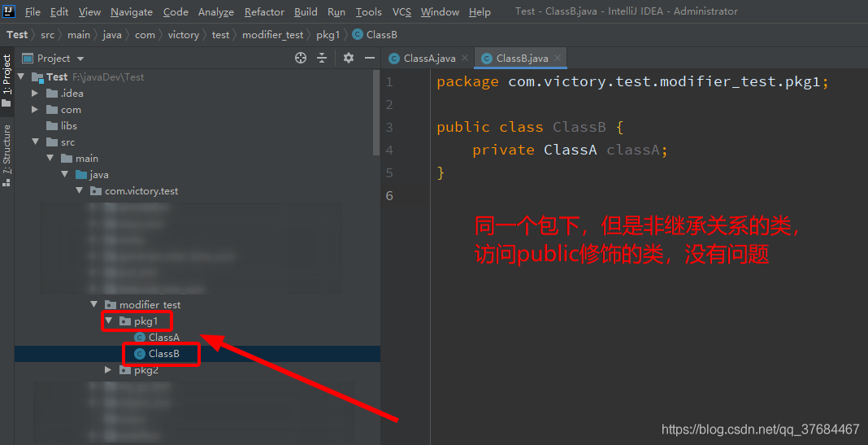Image resolution: width=868 pixels, height=445 pixels.
Task: Click src in the breadcrumb bar
Action: [x=48, y=34]
